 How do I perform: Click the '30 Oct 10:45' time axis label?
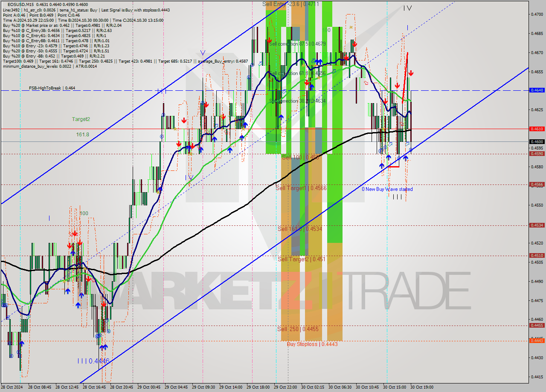pos(367,387)
